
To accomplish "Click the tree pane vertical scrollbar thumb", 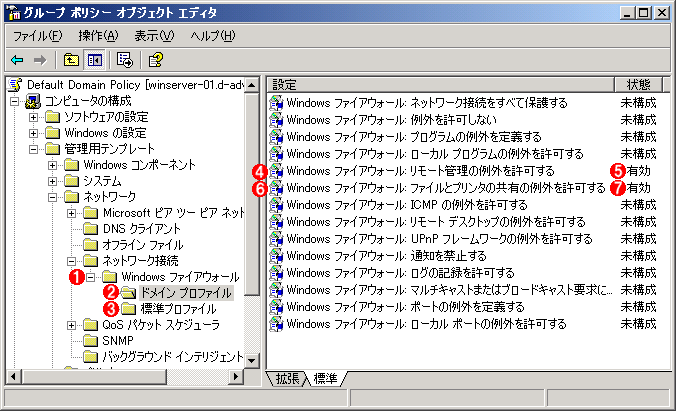I will pos(252,194).
